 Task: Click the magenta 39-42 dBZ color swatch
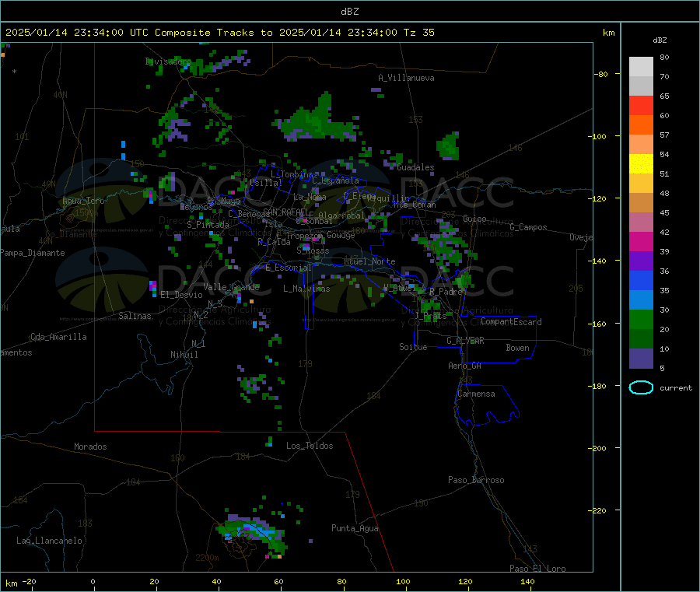pos(641,241)
